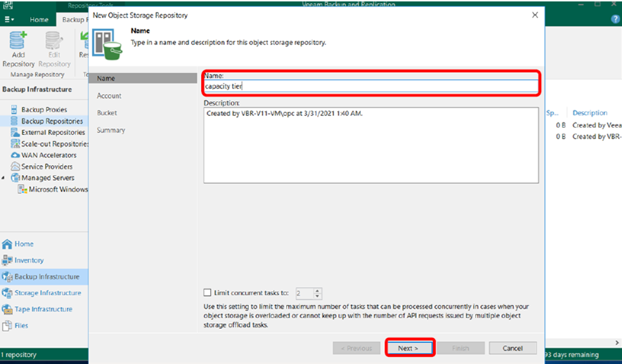622x364 pixels.
Task: Close the New Object Storage Repository dialog
Action: (x=535, y=15)
